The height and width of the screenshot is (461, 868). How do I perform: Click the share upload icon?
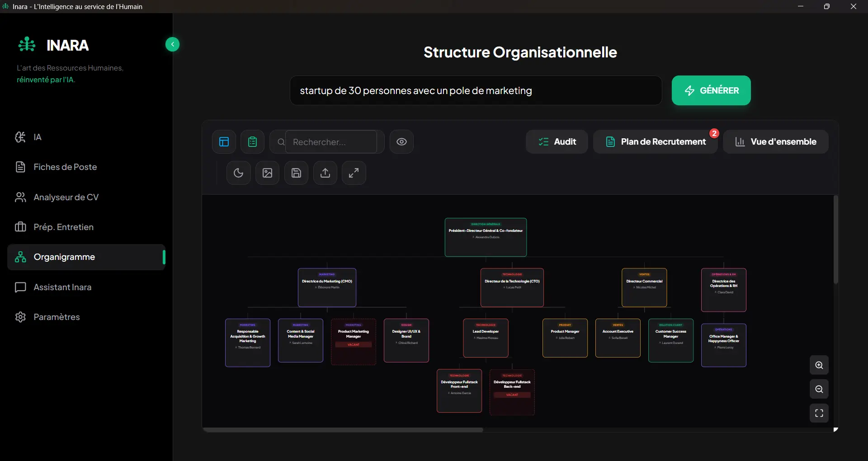325,173
